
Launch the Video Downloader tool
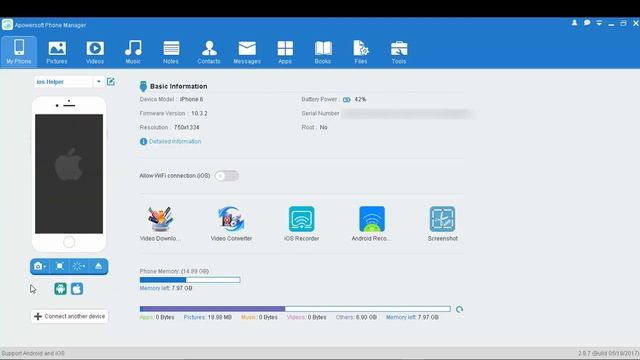pyautogui.click(x=160, y=224)
